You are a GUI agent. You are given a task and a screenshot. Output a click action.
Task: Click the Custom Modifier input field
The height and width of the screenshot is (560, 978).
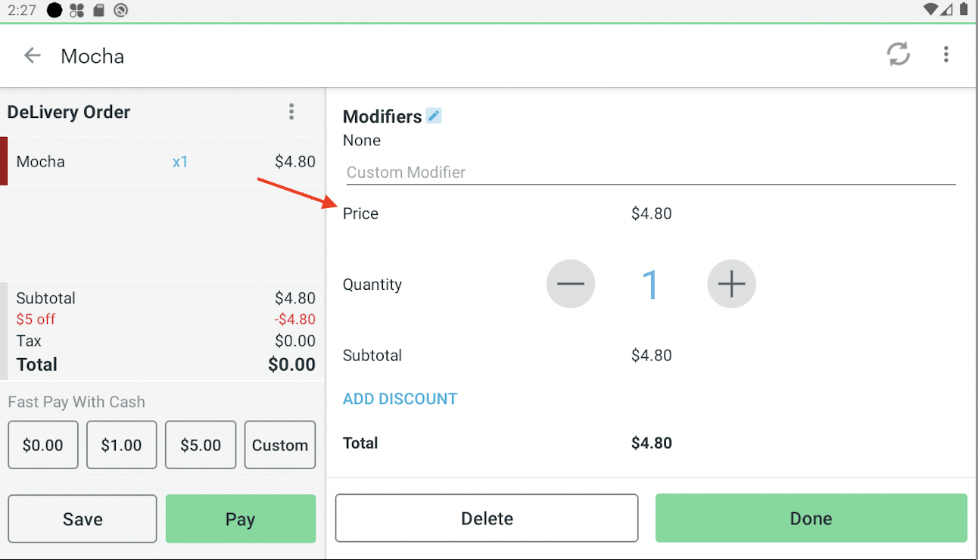(x=649, y=173)
